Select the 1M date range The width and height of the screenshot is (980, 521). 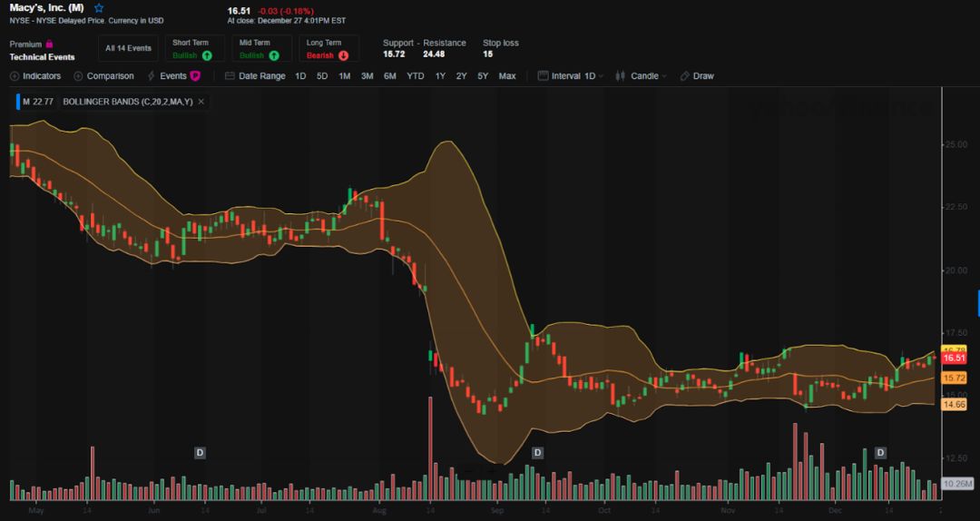pos(345,76)
